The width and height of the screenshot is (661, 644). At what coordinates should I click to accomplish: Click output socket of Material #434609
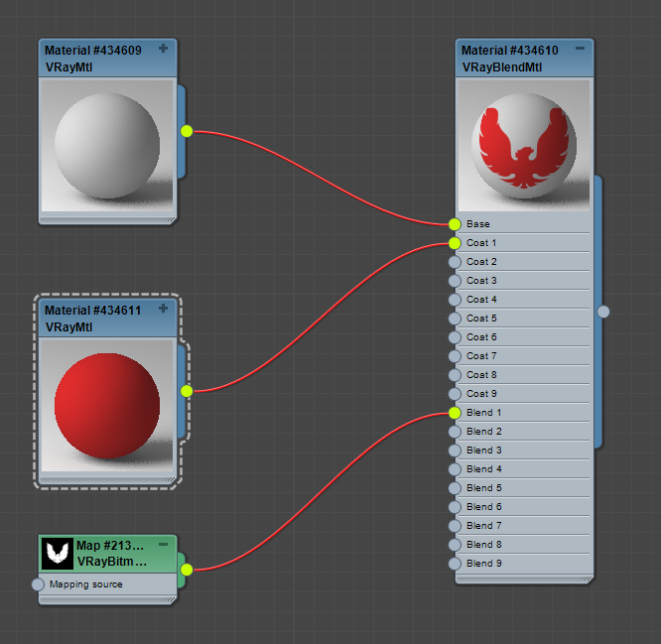[x=187, y=131]
